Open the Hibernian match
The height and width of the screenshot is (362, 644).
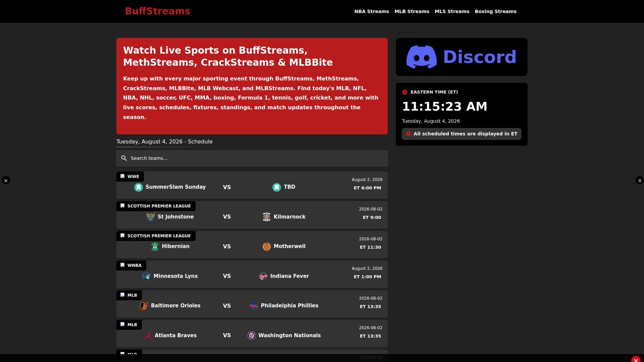pyautogui.click(x=175, y=246)
